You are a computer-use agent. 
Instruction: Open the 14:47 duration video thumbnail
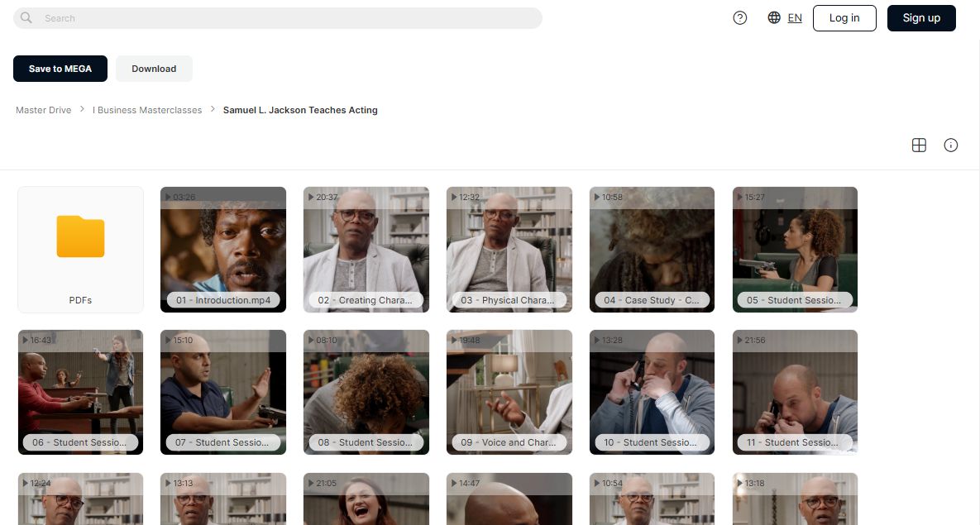(509, 499)
